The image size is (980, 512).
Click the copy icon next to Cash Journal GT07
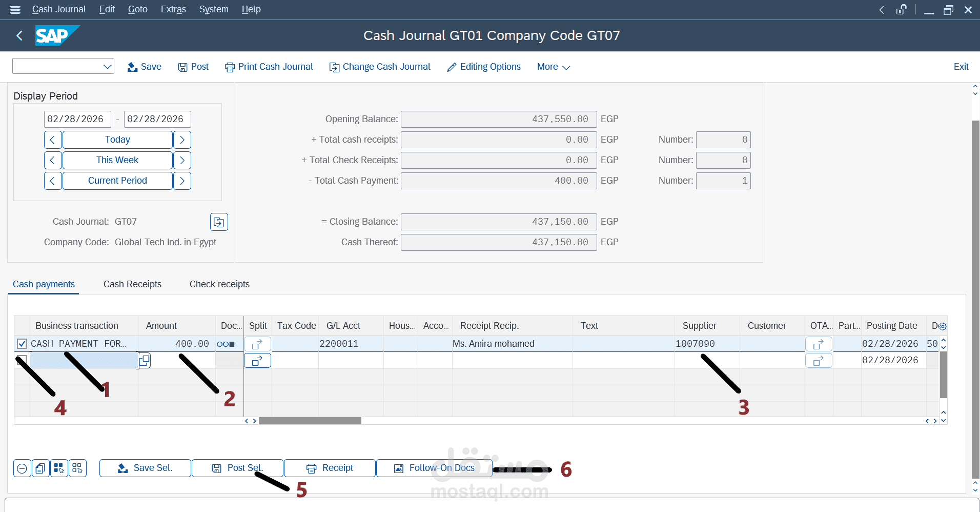[219, 222]
